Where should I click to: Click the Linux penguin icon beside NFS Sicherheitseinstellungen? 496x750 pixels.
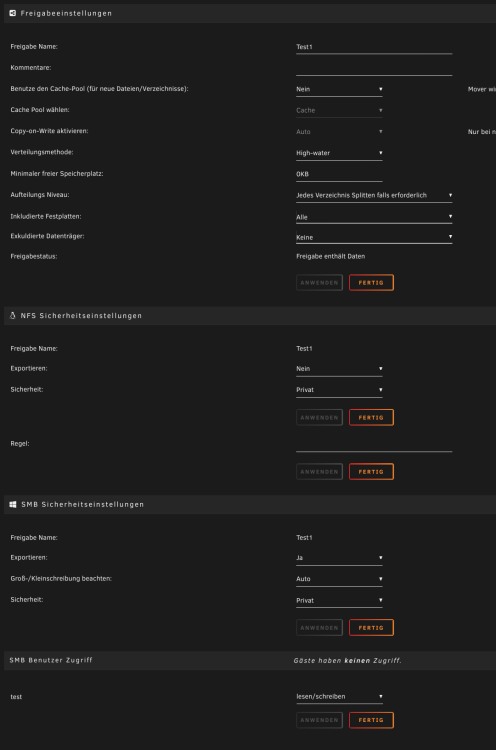point(13,316)
